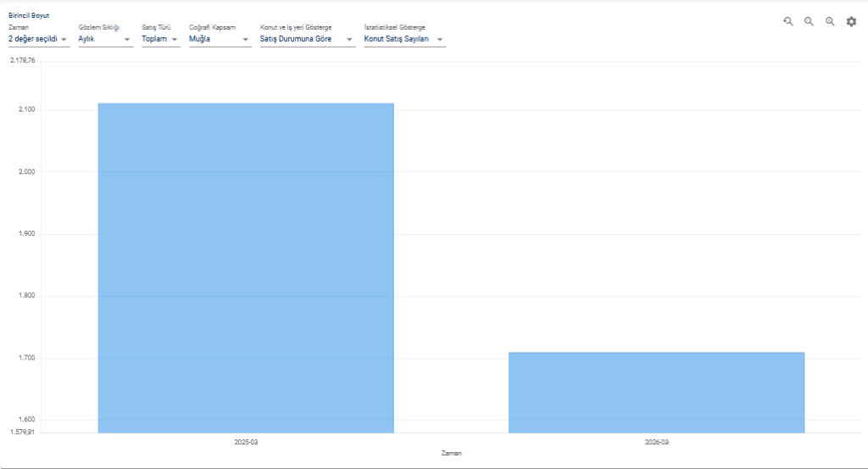Expand the 'Satış Durumuna Göre' dropdown

click(306, 39)
